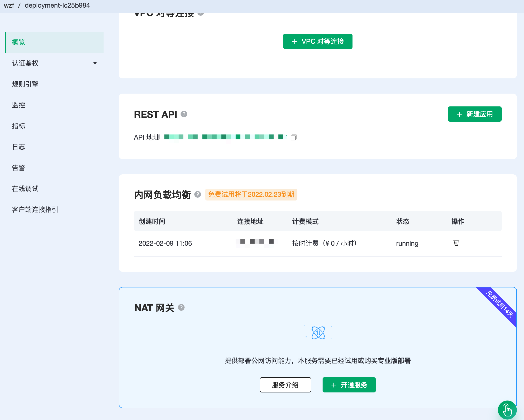The image size is (524, 420).
Task: Go to 监控 in sidebar
Action: pos(19,105)
